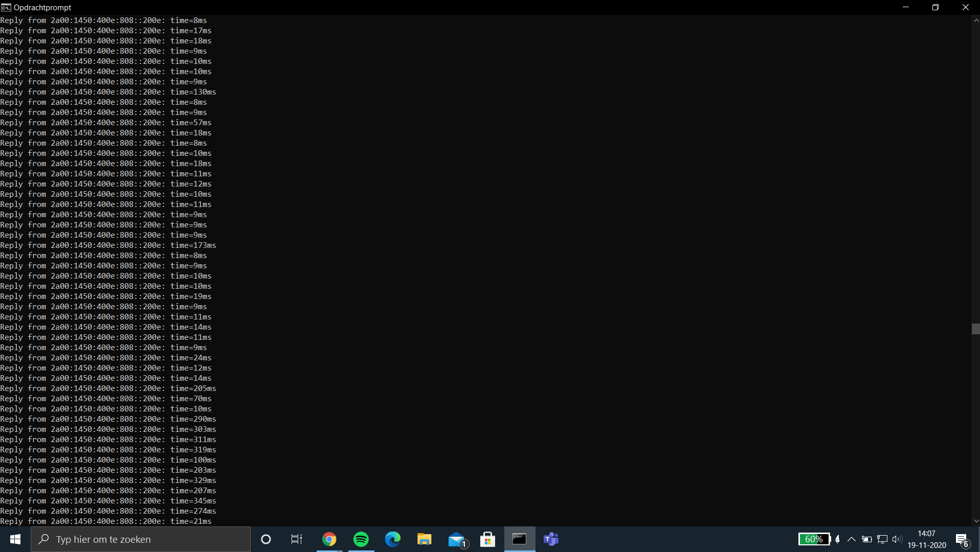Click the reply line with time=130ms

[108, 92]
